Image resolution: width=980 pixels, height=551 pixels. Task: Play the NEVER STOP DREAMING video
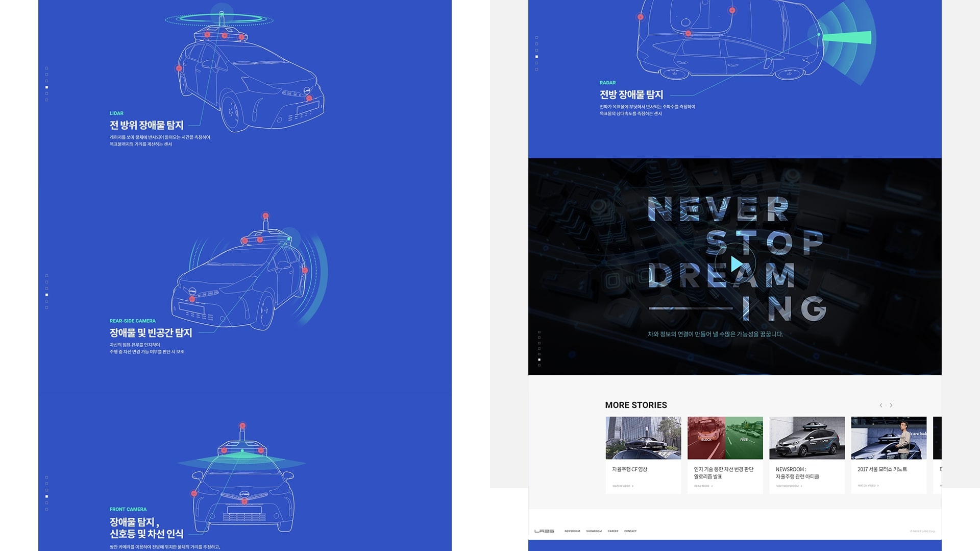point(736,264)
